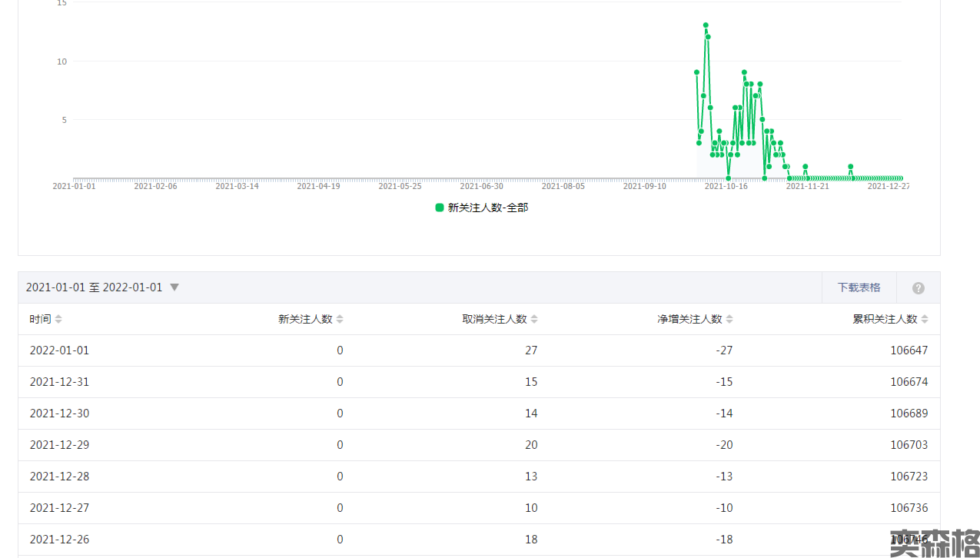Select the 2022-01-01 date cell in table
The height and width of the screenshot is (558, 980).
click(59, 350)
